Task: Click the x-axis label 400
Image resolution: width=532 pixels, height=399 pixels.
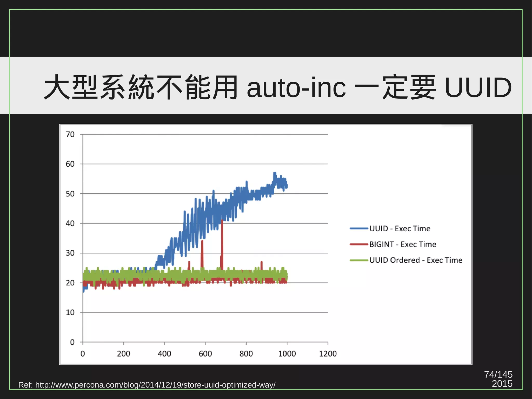Action: [x=164, y=354]
